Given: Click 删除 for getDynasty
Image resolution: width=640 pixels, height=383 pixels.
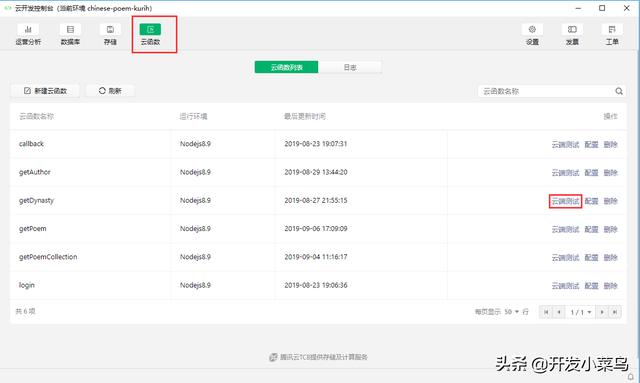Looking at the screenshot, I should 611,201.
